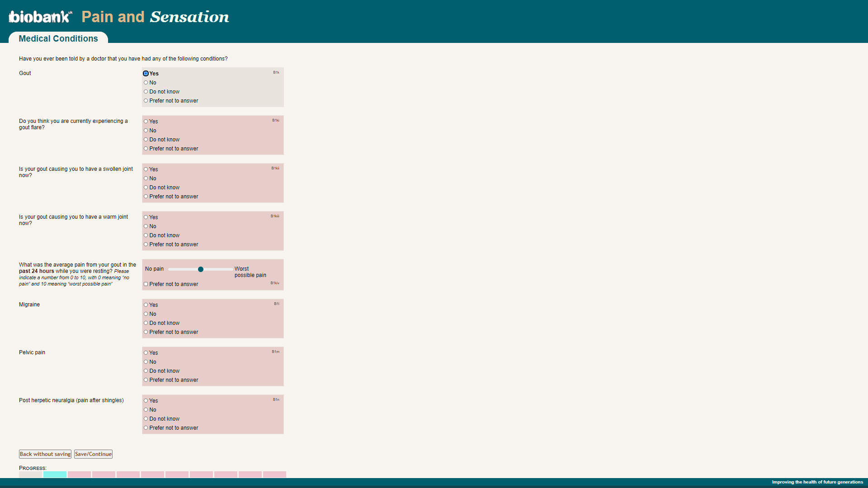Click the biobank logo
This screenshot has width=868, height=488.
[x=40, y=17]
